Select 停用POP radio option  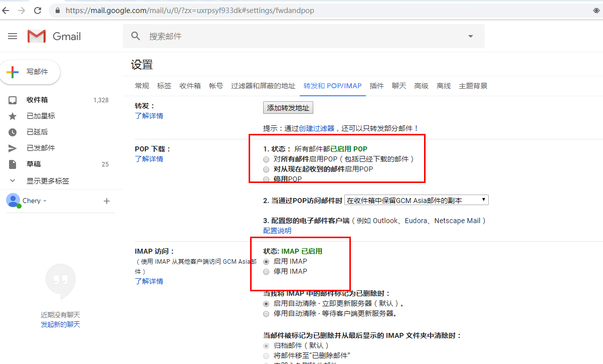pos(266,179)
